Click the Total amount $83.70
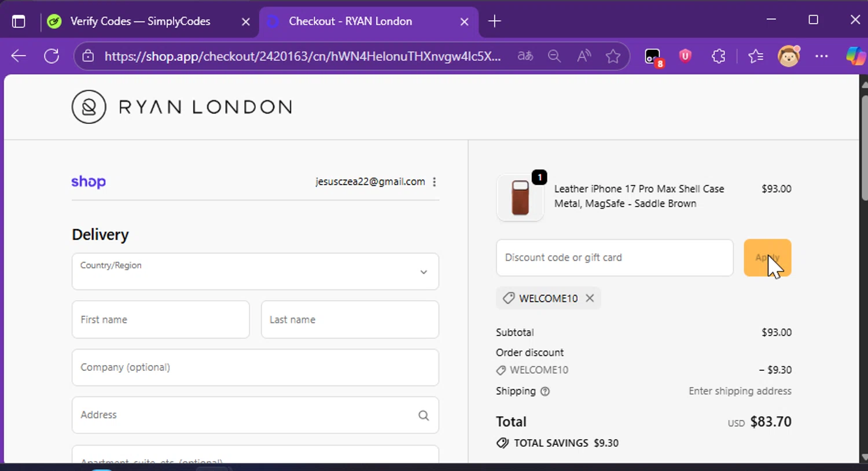 [x=771, y=422]
